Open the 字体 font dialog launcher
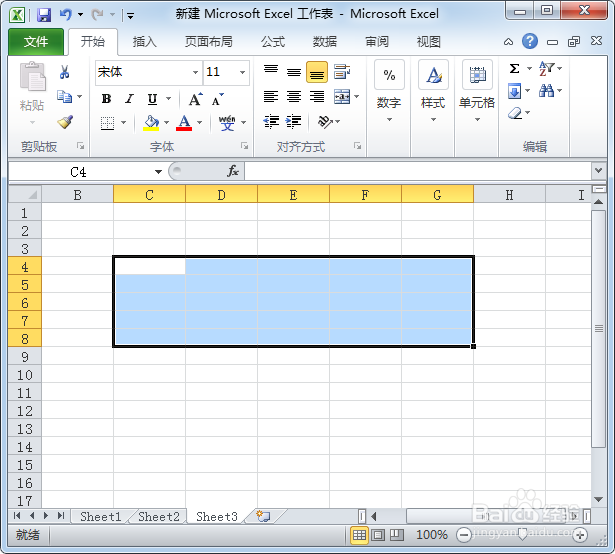Viewport: 615px width, 554px height. point(245,146)
